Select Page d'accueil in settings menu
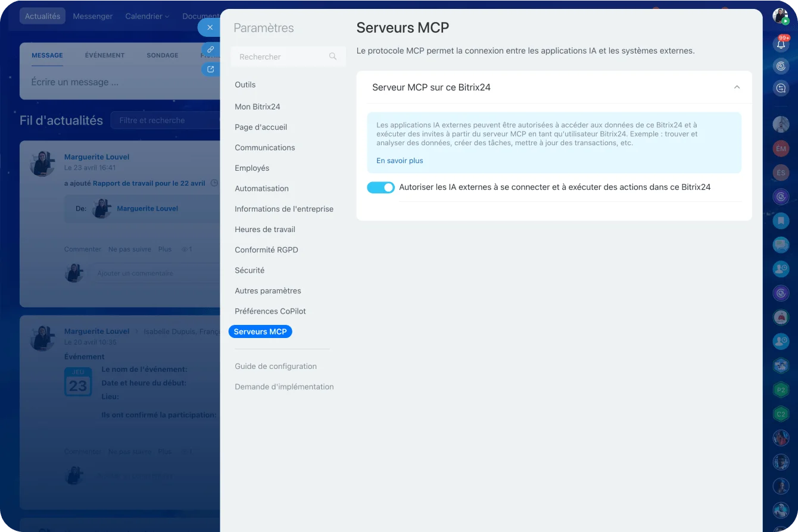Viewport: 798px width, 532px height. coord(261,127)
